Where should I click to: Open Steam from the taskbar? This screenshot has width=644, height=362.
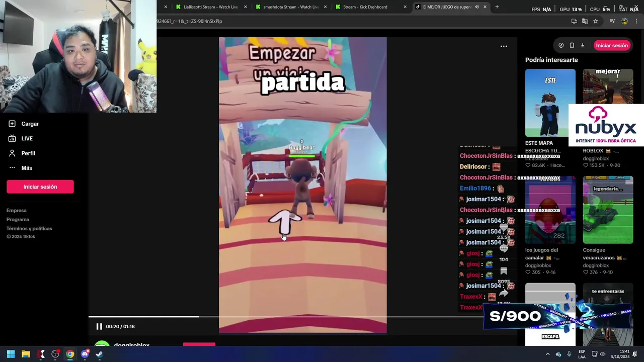(x=99, y=354)
